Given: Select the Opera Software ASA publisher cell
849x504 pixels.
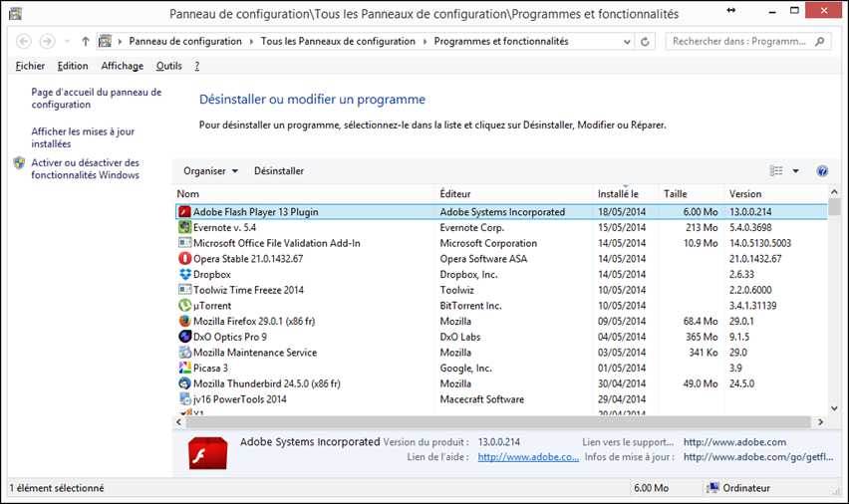Looking at the screenshot, I should 483,259.
